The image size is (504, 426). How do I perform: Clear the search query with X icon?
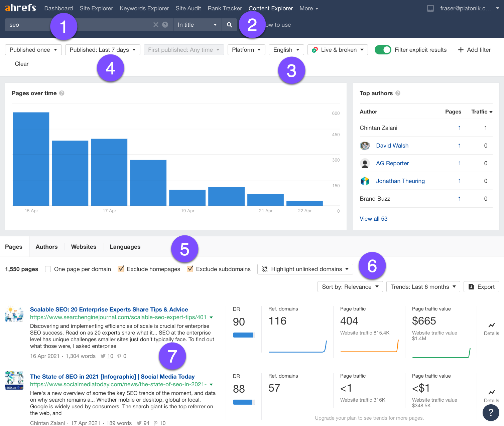(x=156, y=25)
